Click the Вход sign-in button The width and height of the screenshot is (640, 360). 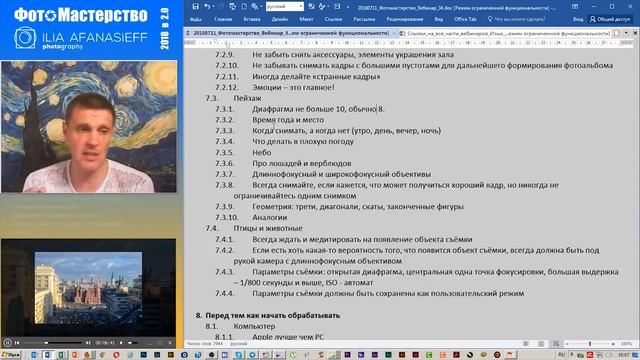point(578,19)
